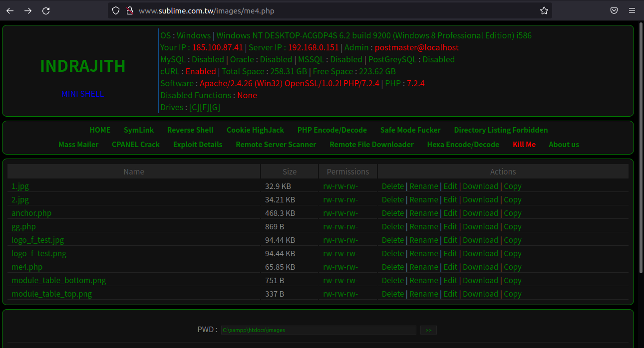Open file logo_f_test.jpg
The height and width of the screenshot is (348, 644).
[38, 240]
